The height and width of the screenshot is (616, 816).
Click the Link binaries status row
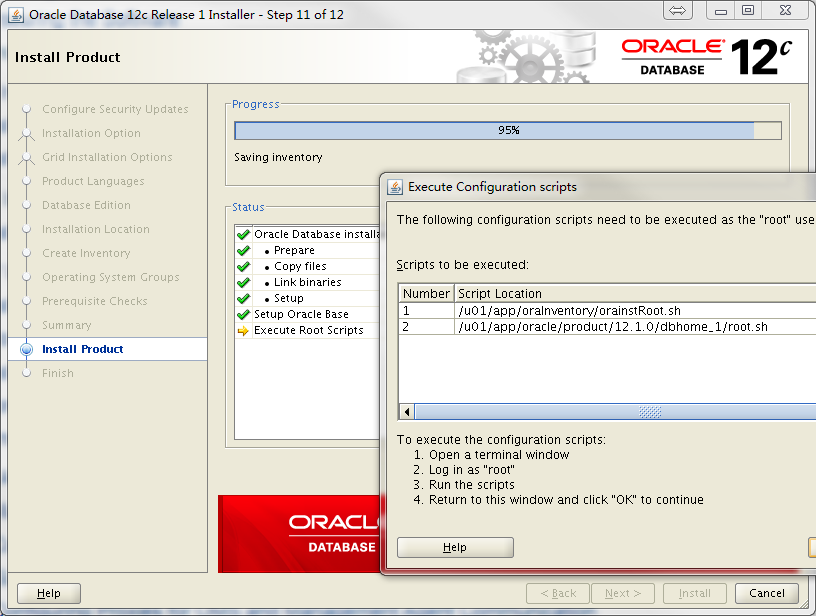coord(308,283)
